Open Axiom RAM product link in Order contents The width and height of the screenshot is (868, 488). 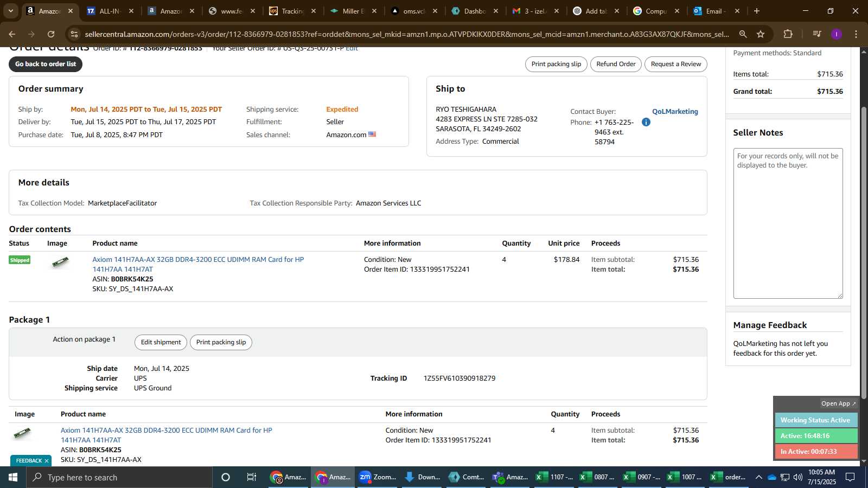pyautogui.click(x=198, y=264)
